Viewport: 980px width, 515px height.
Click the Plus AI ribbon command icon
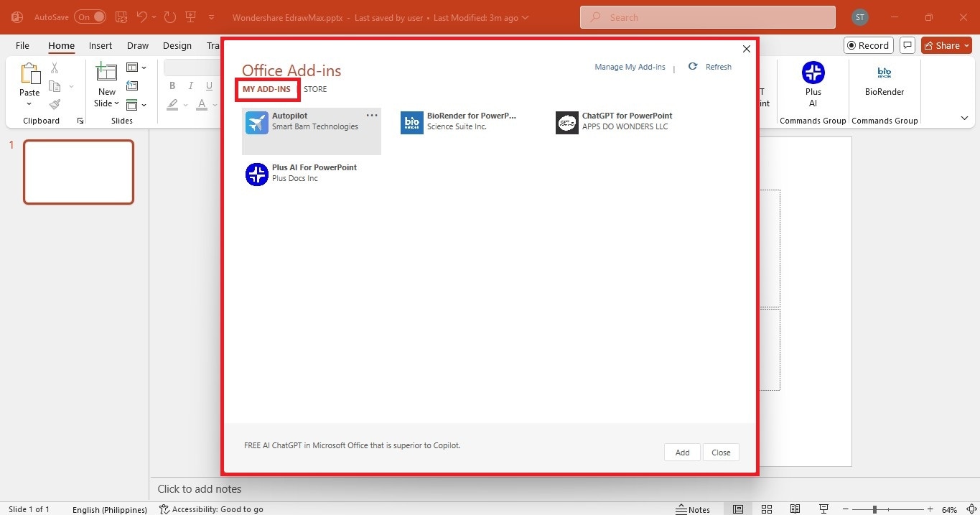813,72
